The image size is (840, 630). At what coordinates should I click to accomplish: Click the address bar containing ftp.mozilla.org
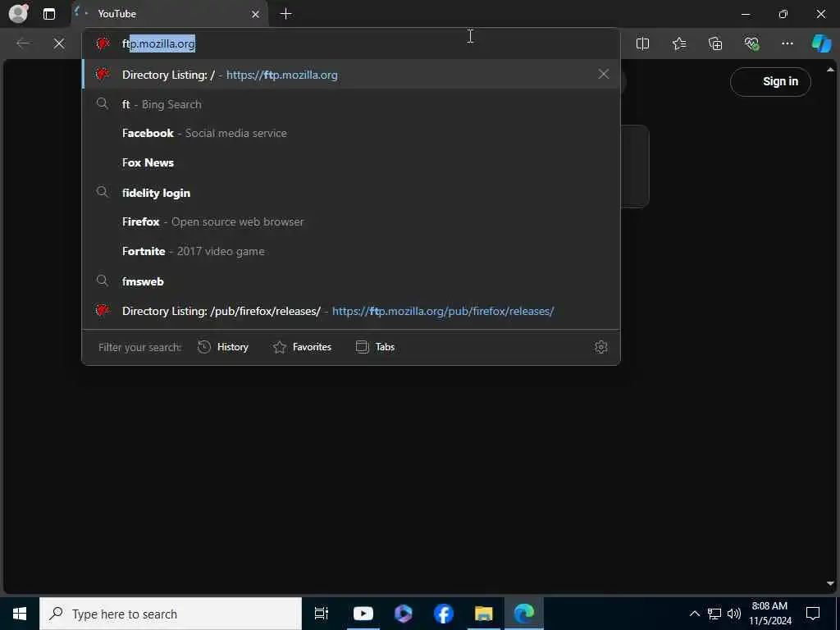click(351, 43)
